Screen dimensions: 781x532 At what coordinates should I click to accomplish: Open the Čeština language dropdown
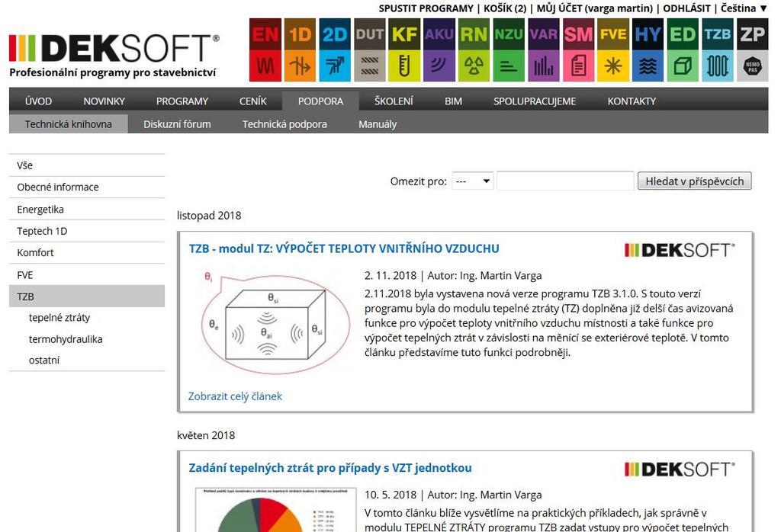[744, 8]
